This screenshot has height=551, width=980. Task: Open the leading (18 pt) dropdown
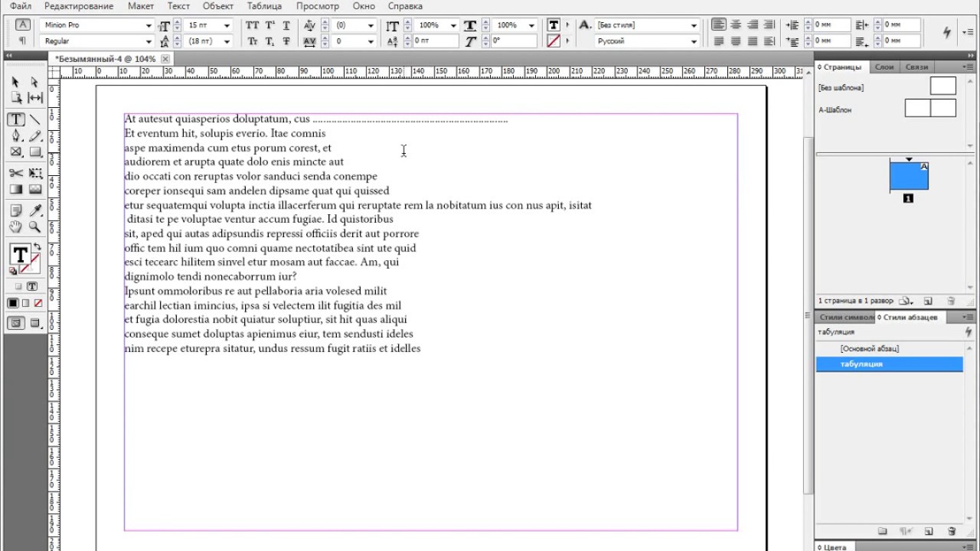point(227,41)
